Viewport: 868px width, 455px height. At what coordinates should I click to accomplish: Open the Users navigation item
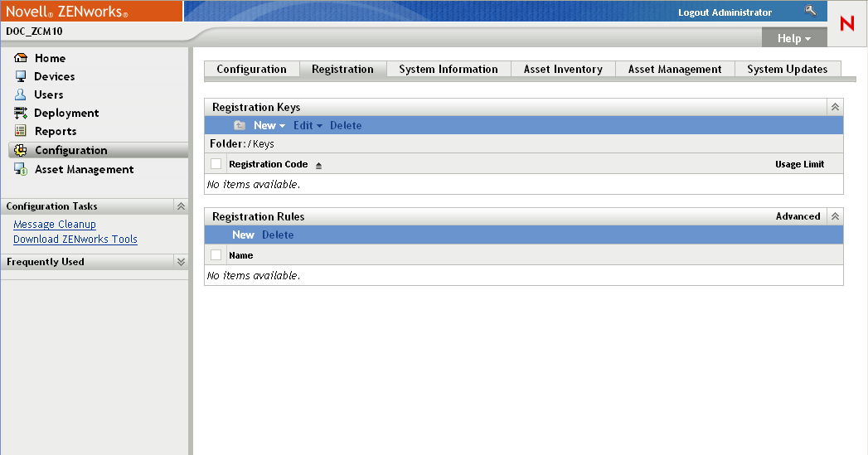(49, 94)
